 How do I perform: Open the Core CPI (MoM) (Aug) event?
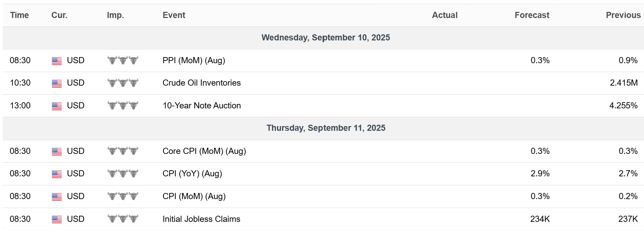pos(204,151)
